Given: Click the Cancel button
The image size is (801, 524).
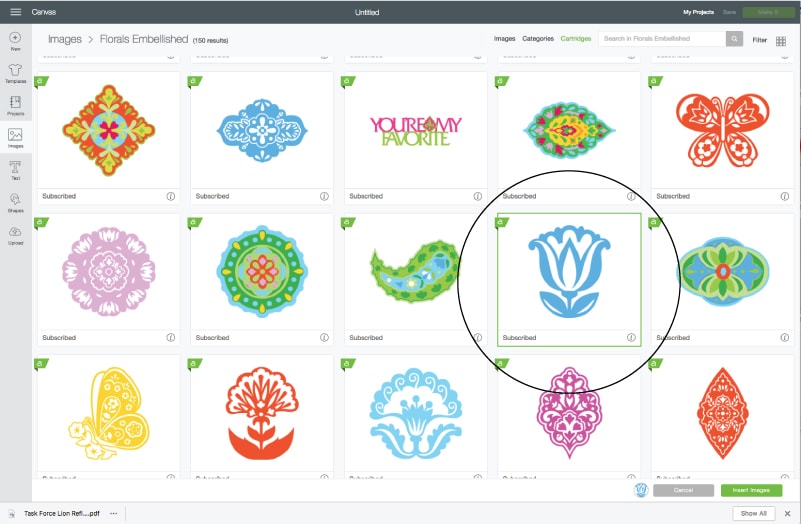Looking at the screenshot, I should pyautogui.click(x=684, y=490).
